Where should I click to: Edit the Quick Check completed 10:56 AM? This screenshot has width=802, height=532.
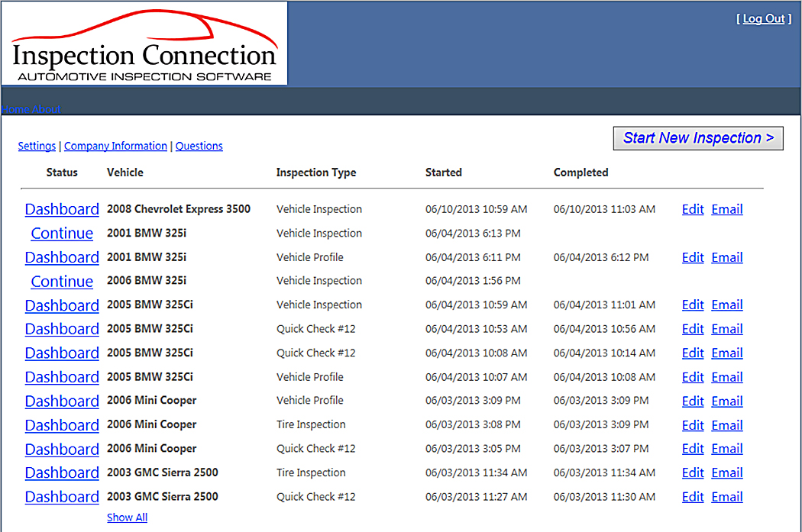click(x=693, y=329)
